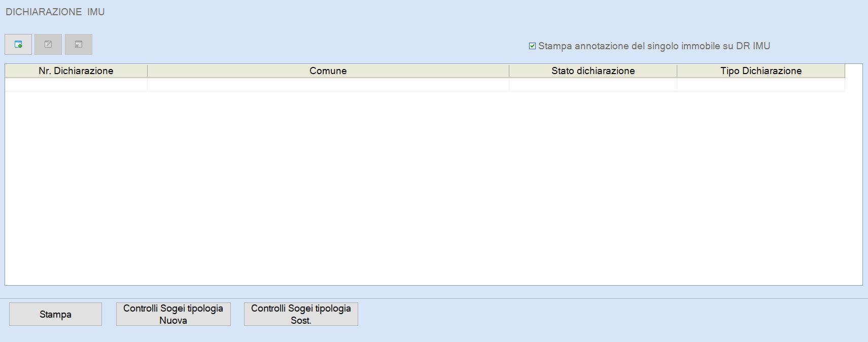Select first row Stato dichiarazione cell
Screen dimensions: 868x342
point(593,84)
